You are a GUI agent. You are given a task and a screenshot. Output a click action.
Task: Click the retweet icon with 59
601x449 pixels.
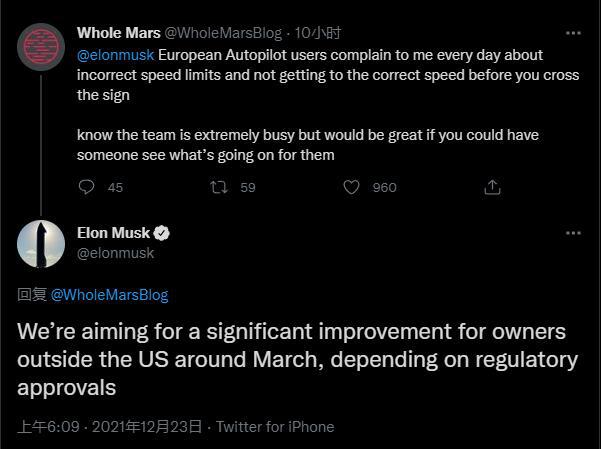(x=219, y=187)
